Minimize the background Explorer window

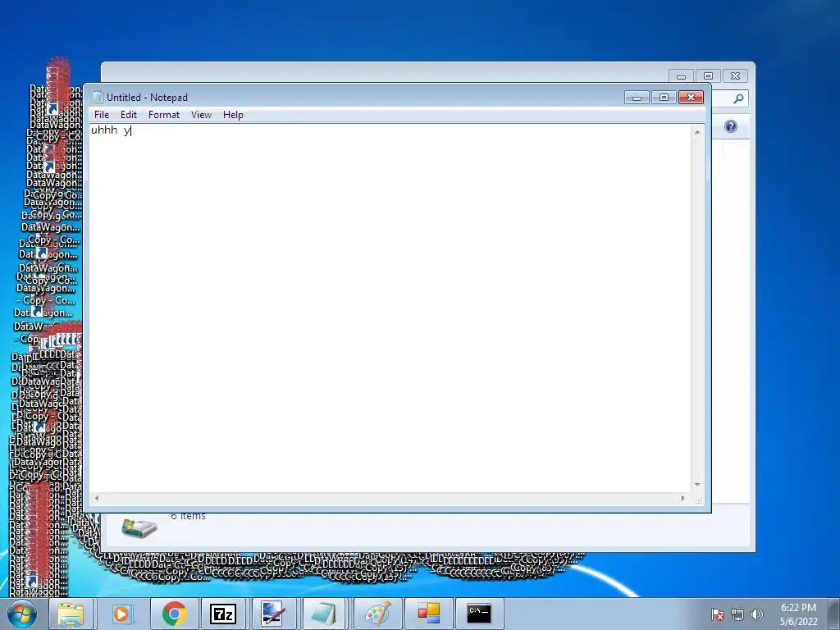pyautogui.click(x=682, y=76)
